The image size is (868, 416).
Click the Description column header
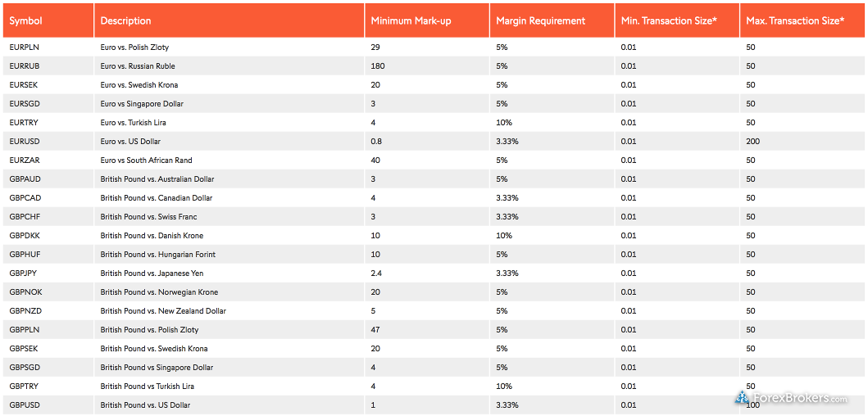click(x=125, y=21)
